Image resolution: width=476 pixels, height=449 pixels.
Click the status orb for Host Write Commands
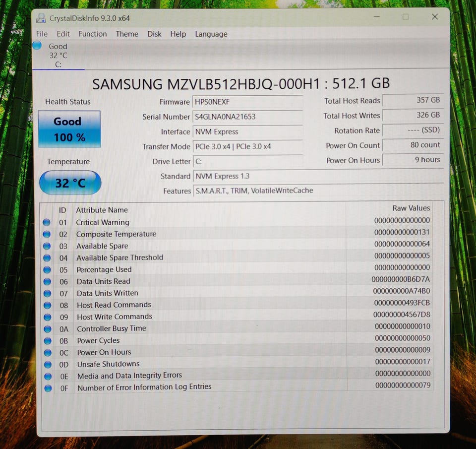coord(48,317)
